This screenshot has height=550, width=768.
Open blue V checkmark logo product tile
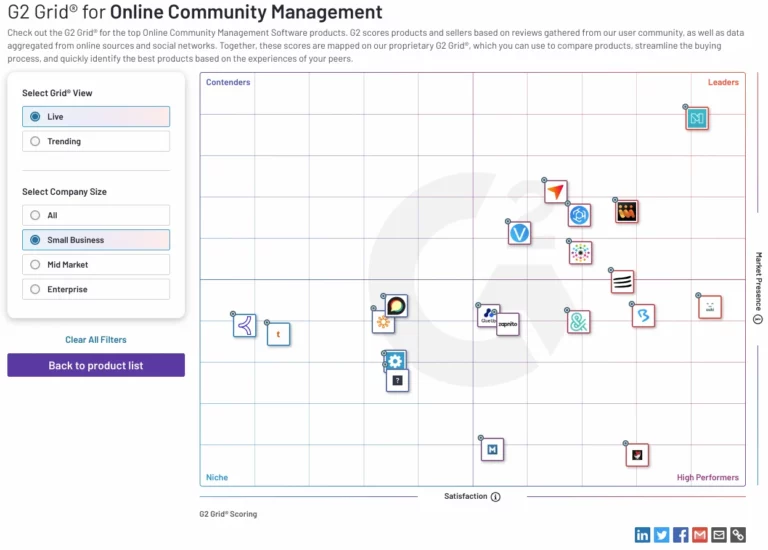(519, 233)
